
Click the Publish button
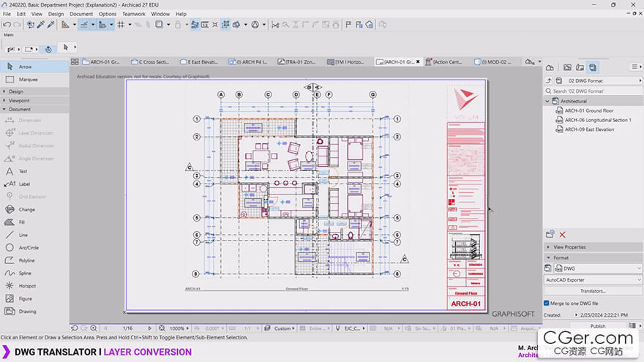(x=598, y=326)
